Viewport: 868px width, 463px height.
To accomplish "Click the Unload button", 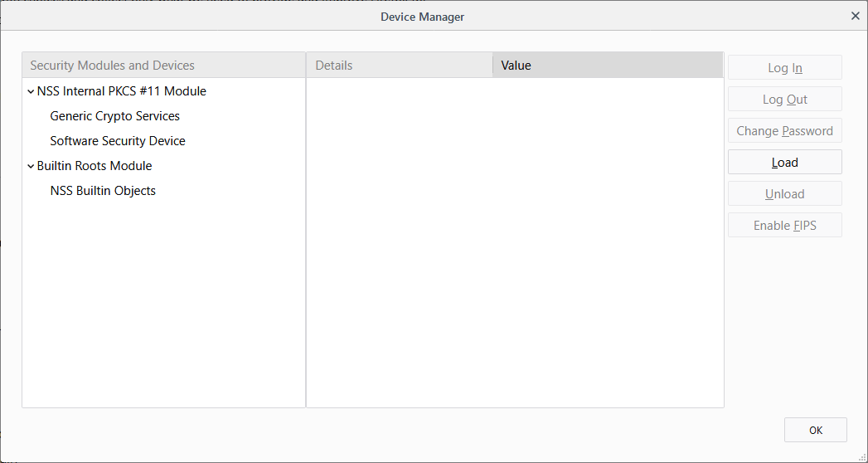I will click(x=784, y=194).
